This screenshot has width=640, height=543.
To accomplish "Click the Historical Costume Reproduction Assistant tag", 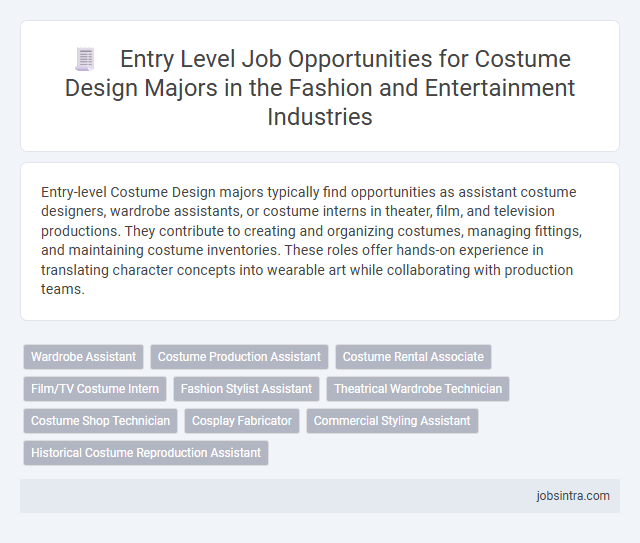I will click(x=146, y=453).
